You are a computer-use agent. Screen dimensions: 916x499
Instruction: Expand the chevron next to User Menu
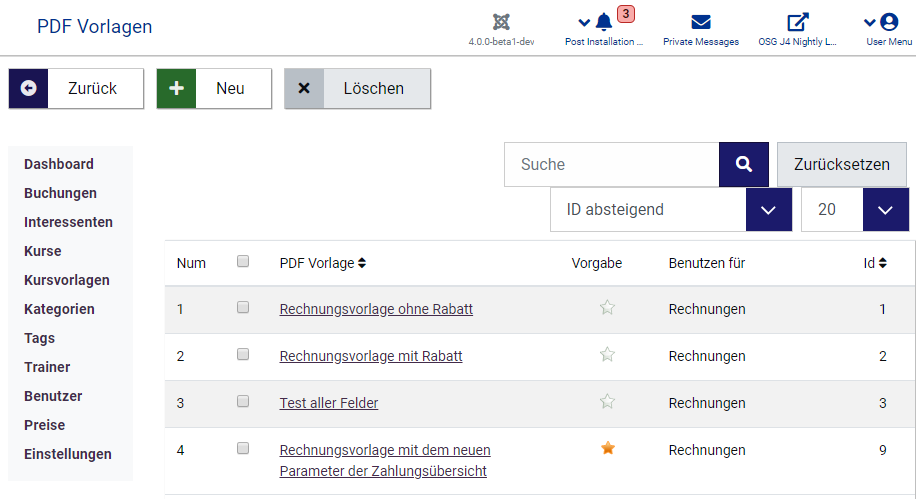(870, 23)
